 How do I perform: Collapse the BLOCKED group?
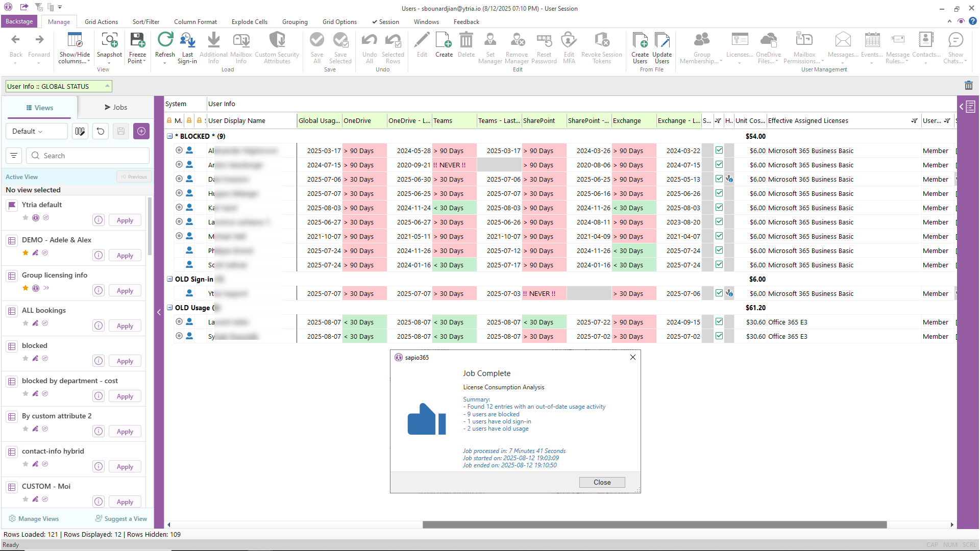pyautogui.click(x=170, y=136)
